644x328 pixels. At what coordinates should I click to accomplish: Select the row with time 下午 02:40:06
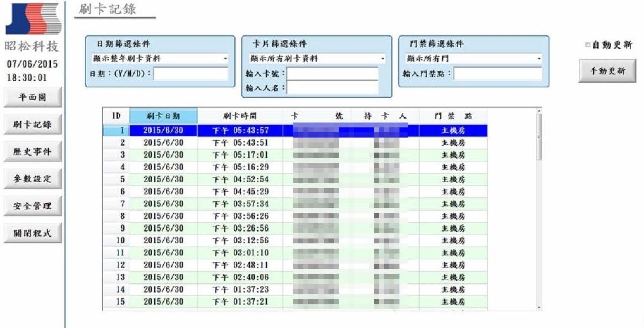point(295,277)
